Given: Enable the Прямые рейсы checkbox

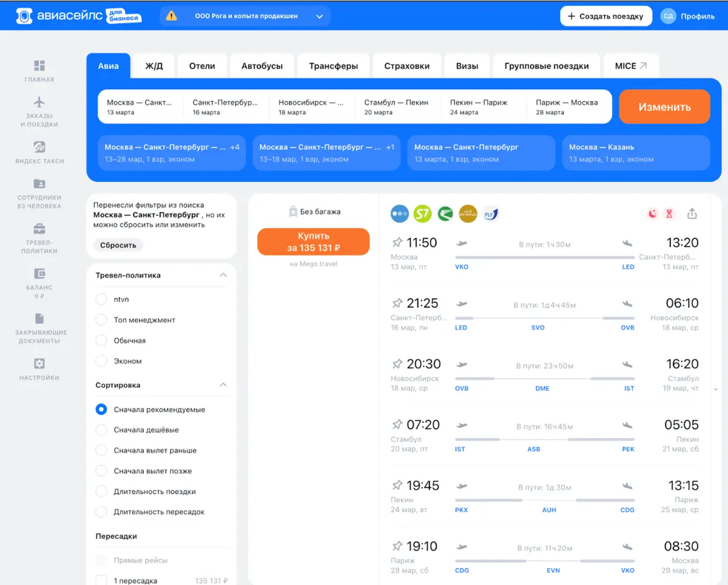Looking at the screenshot, I should click(101, 560).
